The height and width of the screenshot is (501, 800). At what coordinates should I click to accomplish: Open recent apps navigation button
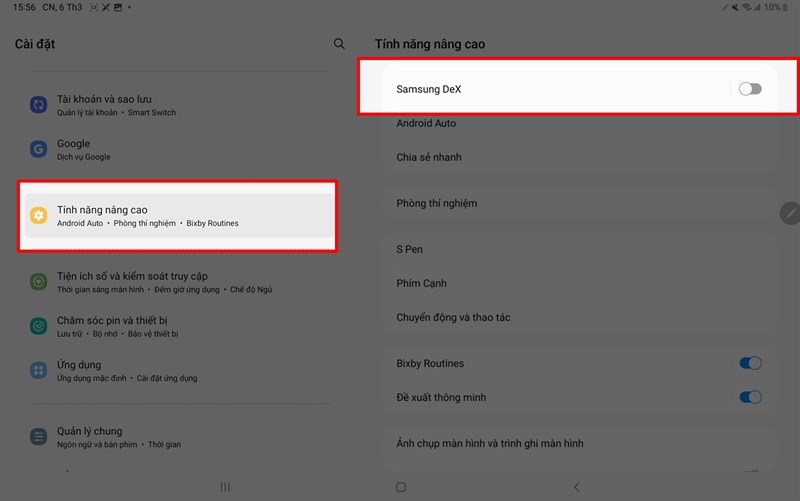(225, 487)
